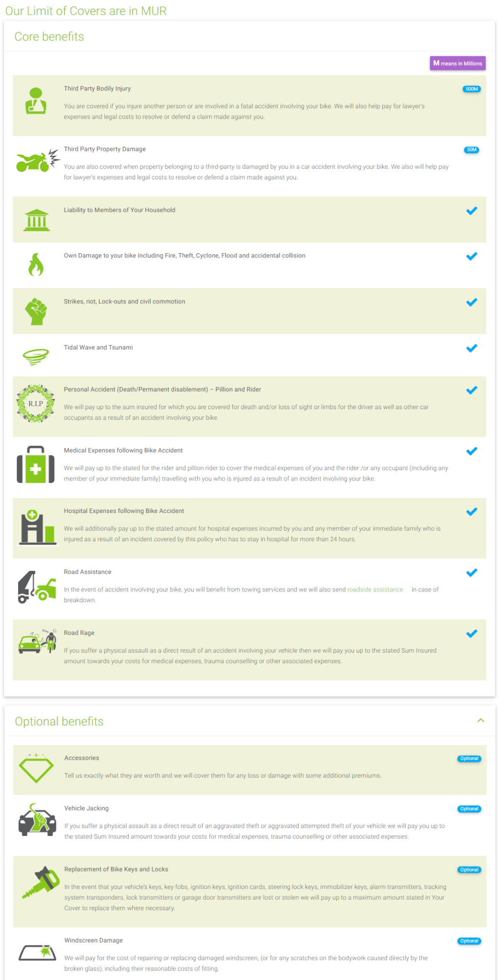499x980 pixels.
Task: Click the M means in Millions badge
Action: pyautogui.click(x=458, y=63)
